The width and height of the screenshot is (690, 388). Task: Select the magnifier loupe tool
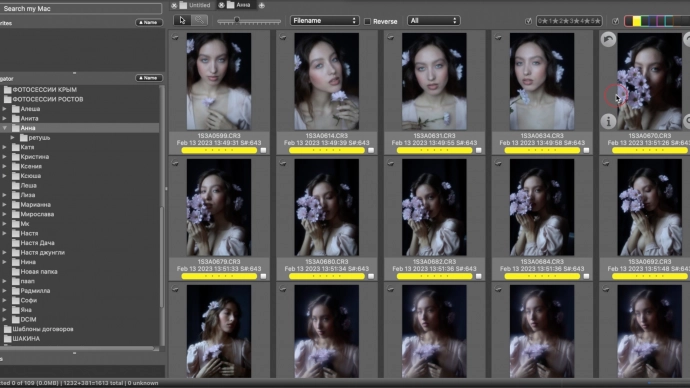pyautogui.click(x=199, y=20)
